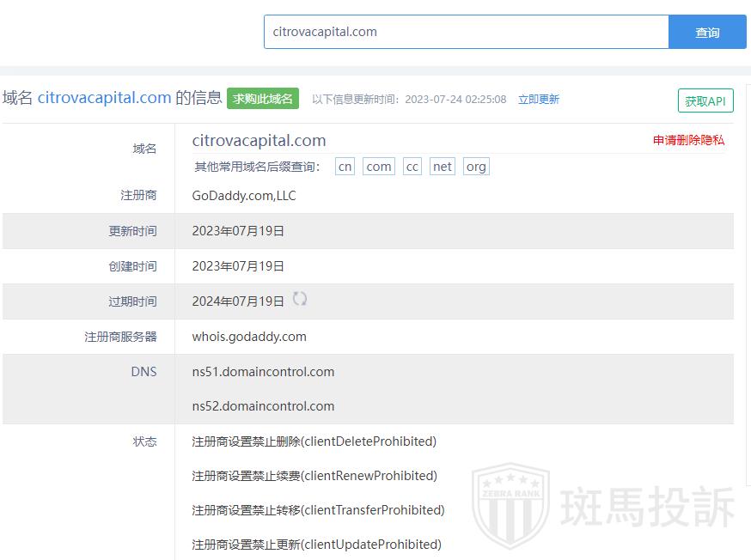Click the blue 查询 search button
This screenshot has height=560, width=751.
coord(707,32)
